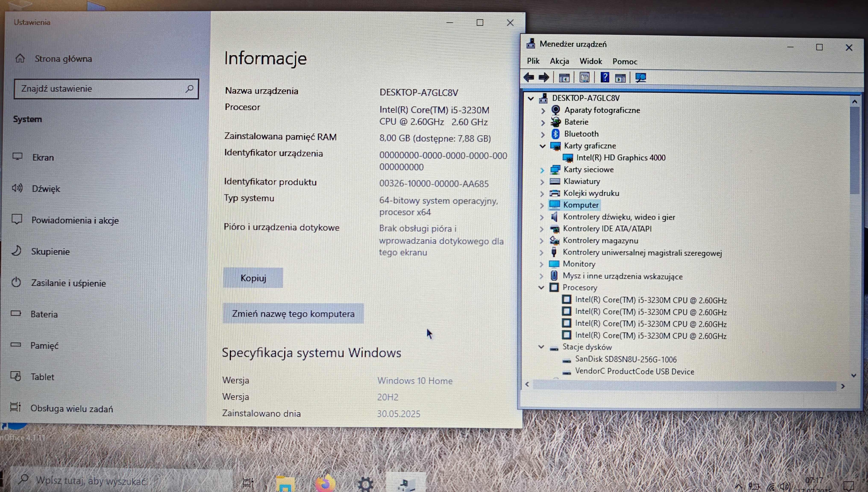
Task: Select the Komputer tree item
Action: point(581,205)
